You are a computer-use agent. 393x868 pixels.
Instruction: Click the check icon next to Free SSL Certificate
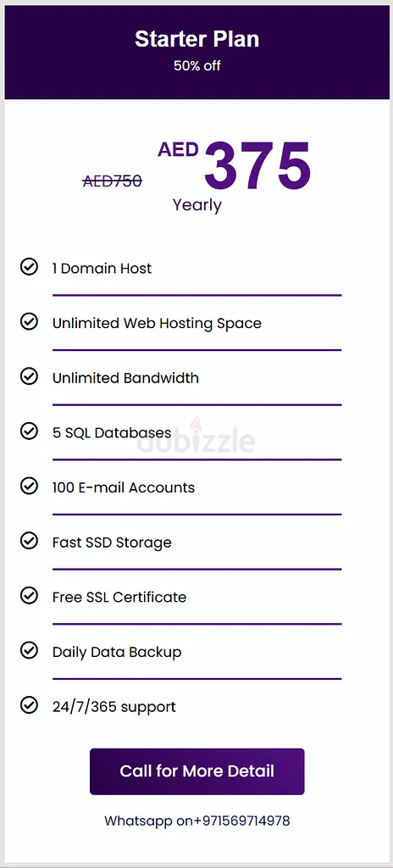click(x=28, y=596)
